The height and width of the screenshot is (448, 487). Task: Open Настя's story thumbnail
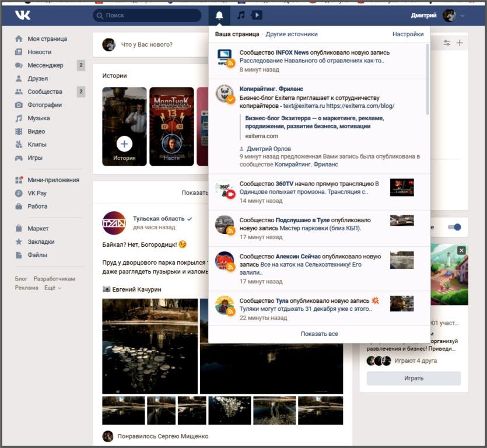pyautogui.click(x=171, y=127)
